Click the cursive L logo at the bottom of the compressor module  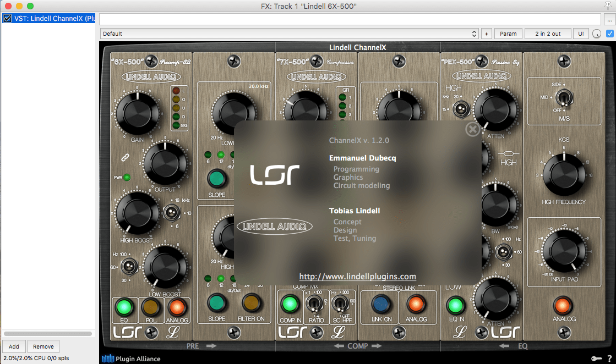(x=338, y=332)
